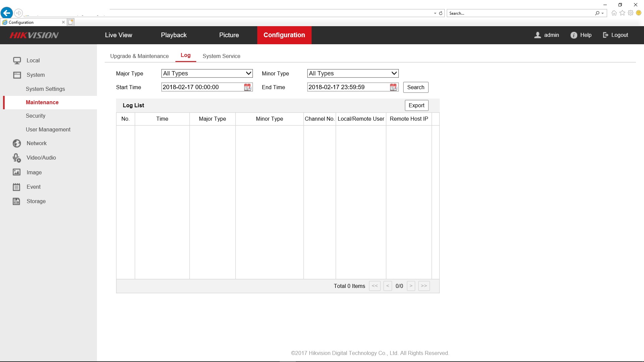Viewport: 644px width, 362px height.
Task: Open the System Service tab
Action: coord(221,56)
